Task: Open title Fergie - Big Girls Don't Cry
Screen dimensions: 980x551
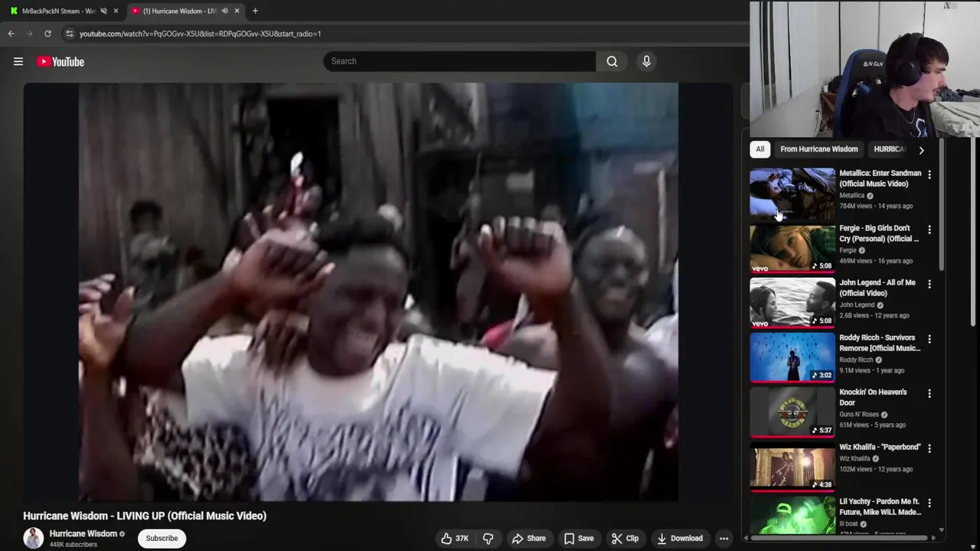Action: pyautogui.click(x=878, y=233)
